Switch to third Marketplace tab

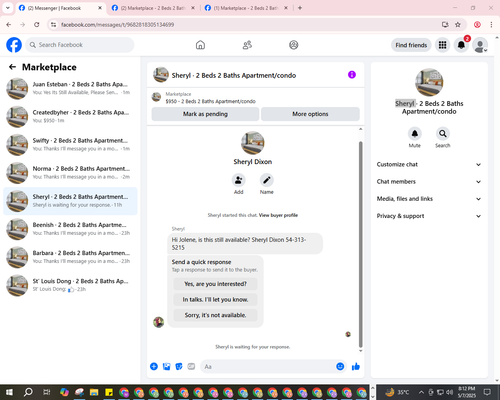point(247,8)
